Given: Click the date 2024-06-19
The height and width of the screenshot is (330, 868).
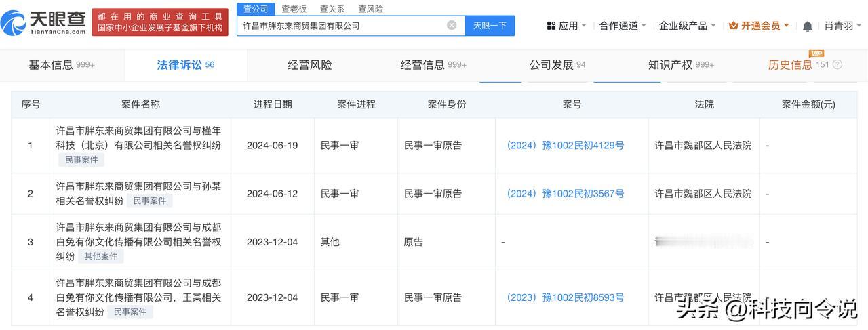Looking at the screenshot, I should pyautogui.click(x=273, y=145).
